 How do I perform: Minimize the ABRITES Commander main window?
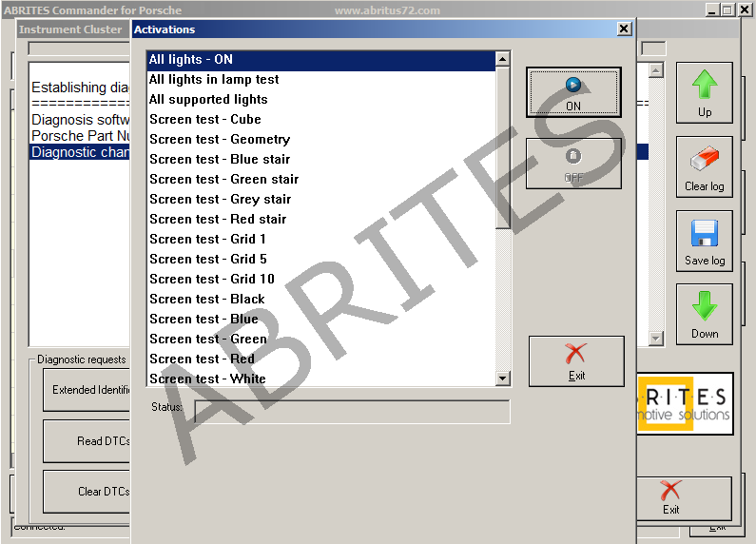coord(712,10)
